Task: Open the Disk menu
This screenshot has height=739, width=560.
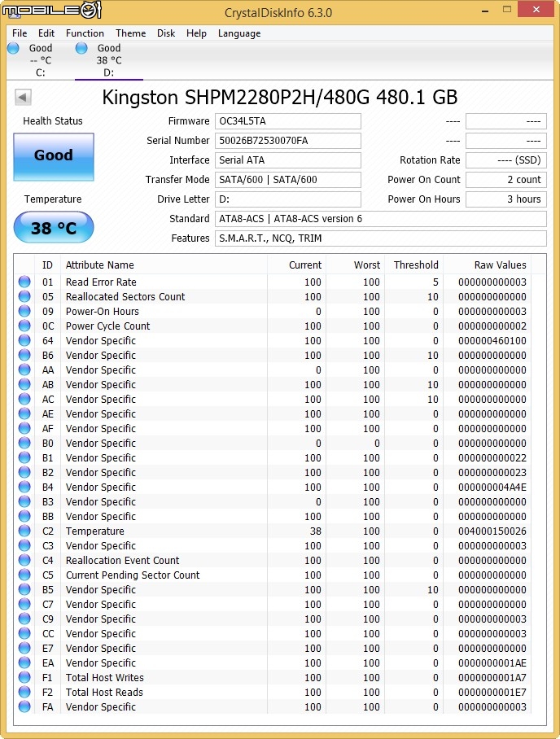Action: pos(166,33)
